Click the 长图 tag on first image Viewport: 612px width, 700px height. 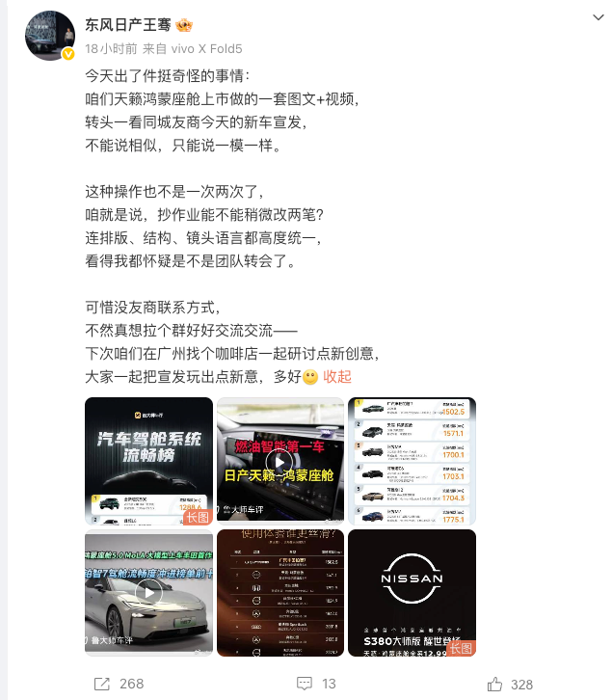pyautogui.click(x=198, y=517)
